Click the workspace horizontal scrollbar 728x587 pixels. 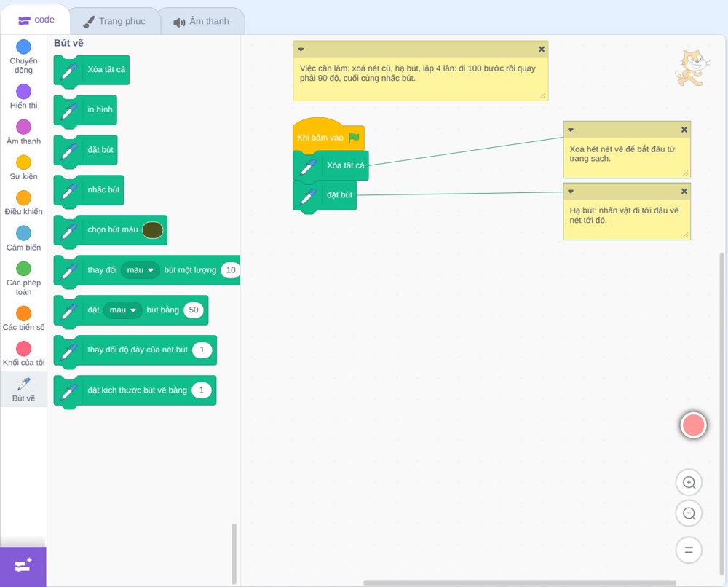click(x=519, y=583)
